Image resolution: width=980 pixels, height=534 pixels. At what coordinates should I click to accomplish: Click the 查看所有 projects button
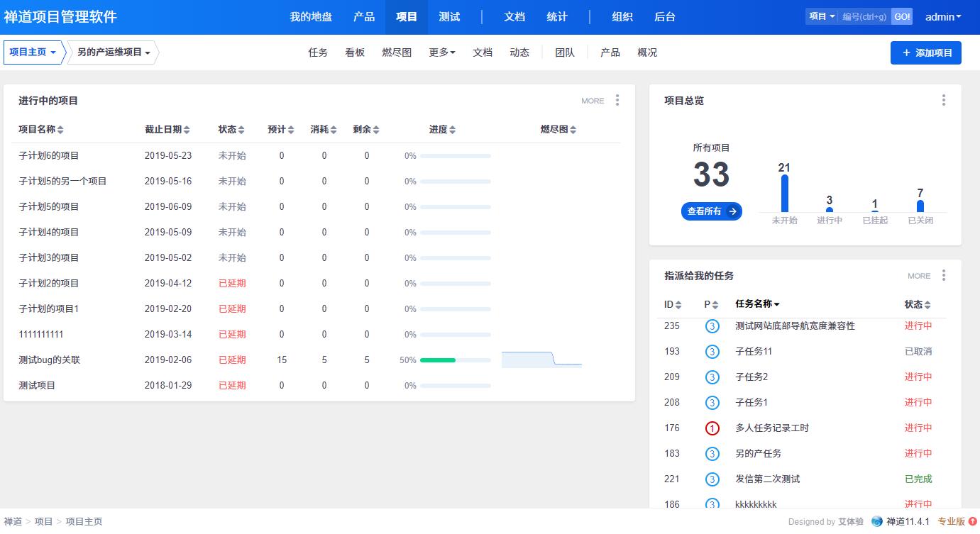711,211
